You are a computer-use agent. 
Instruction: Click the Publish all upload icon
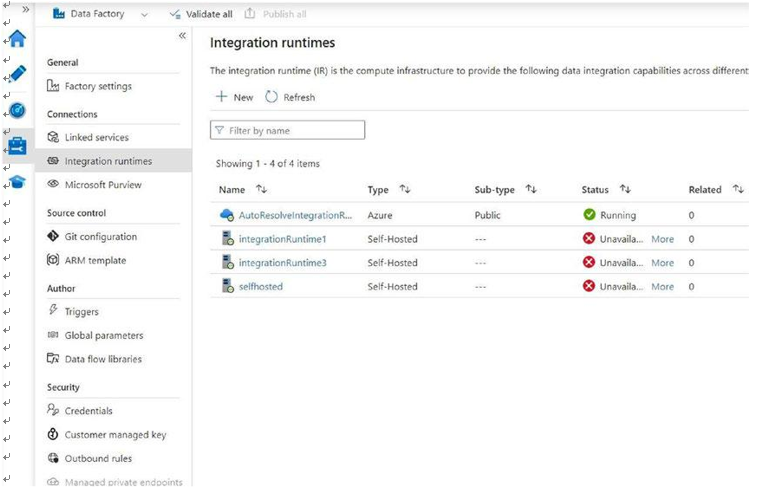(x=250, y=14)
